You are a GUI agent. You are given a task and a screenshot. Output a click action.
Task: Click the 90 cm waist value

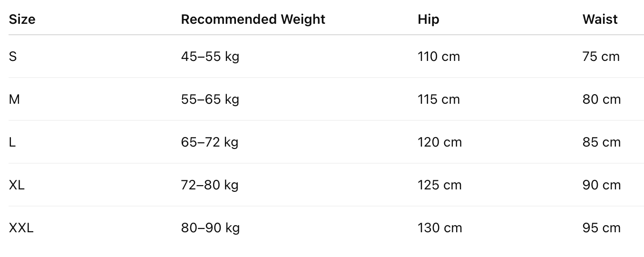[x=602, y=185]
